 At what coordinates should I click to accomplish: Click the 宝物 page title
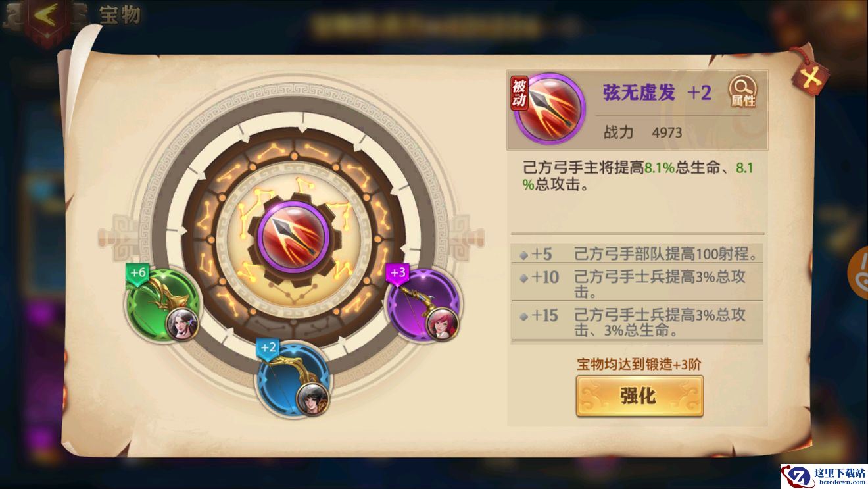[x=120, y=14]
